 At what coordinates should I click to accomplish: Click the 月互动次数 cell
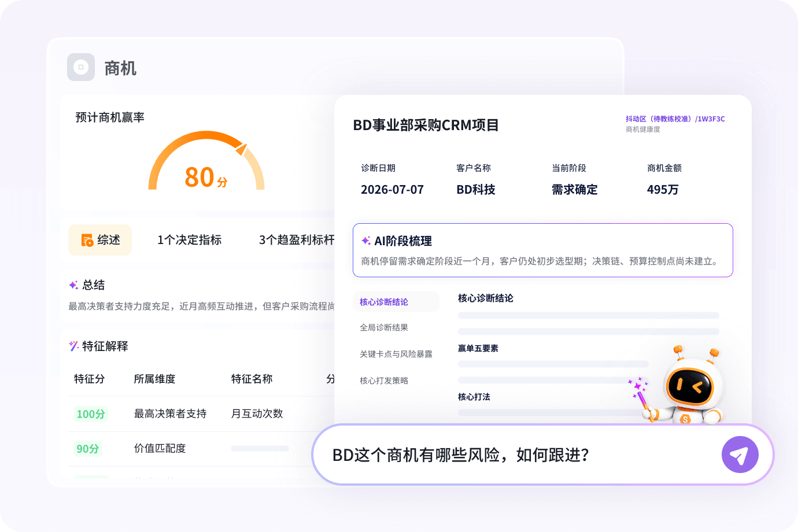coord(257,413)
